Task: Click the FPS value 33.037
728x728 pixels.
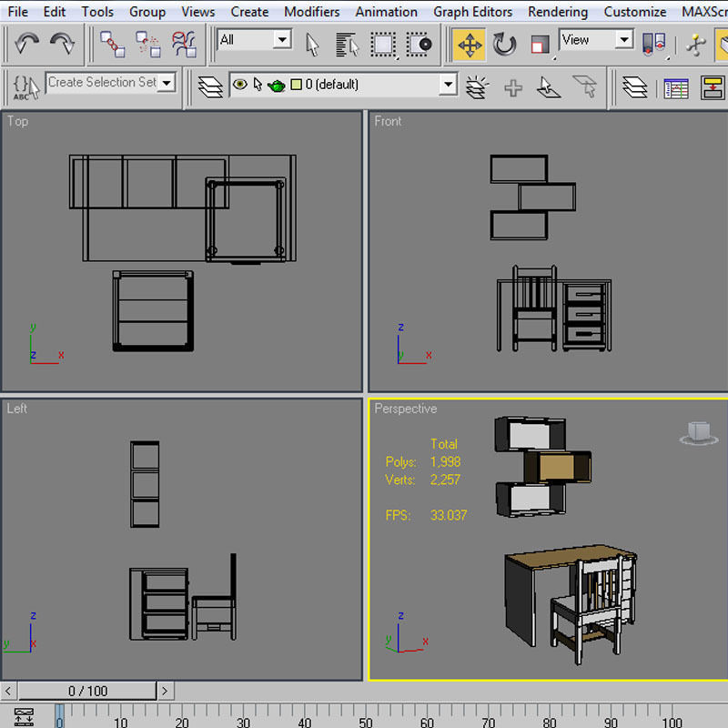Action: tap(448, 515)
